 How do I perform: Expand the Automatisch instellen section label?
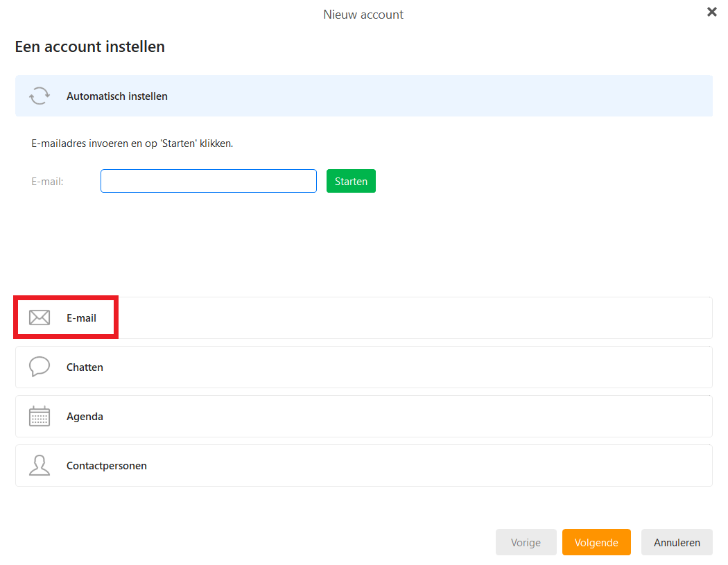117,96
